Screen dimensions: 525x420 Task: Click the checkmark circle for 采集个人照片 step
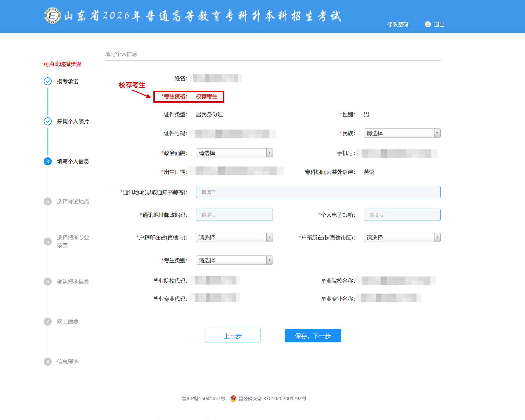[x=48, y=121]
